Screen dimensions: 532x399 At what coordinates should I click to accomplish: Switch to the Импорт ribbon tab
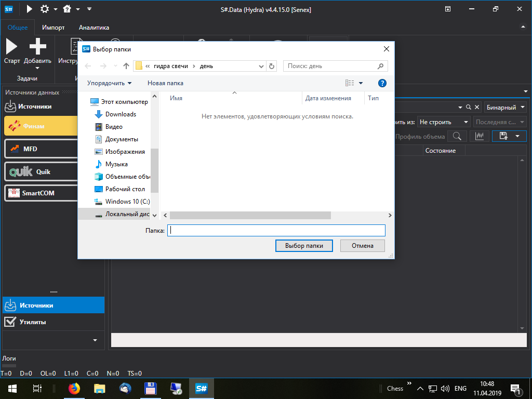pyautogui.click(x=54, y=28)
